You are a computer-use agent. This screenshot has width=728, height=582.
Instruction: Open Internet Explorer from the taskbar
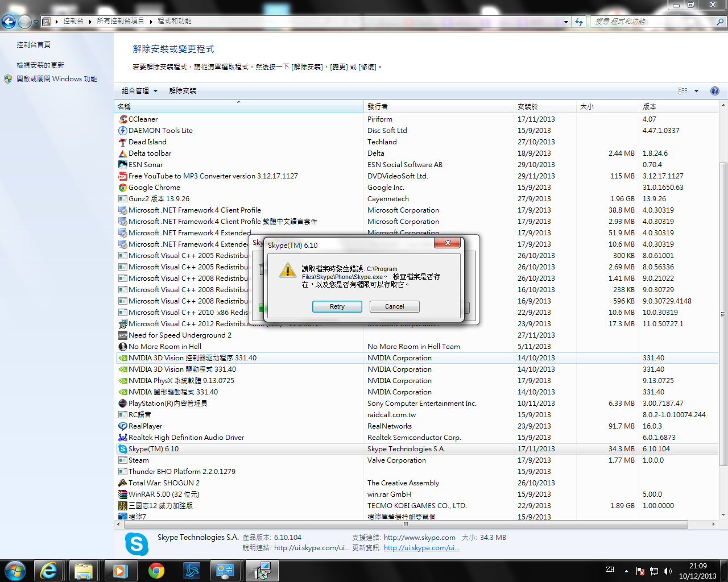48,571
